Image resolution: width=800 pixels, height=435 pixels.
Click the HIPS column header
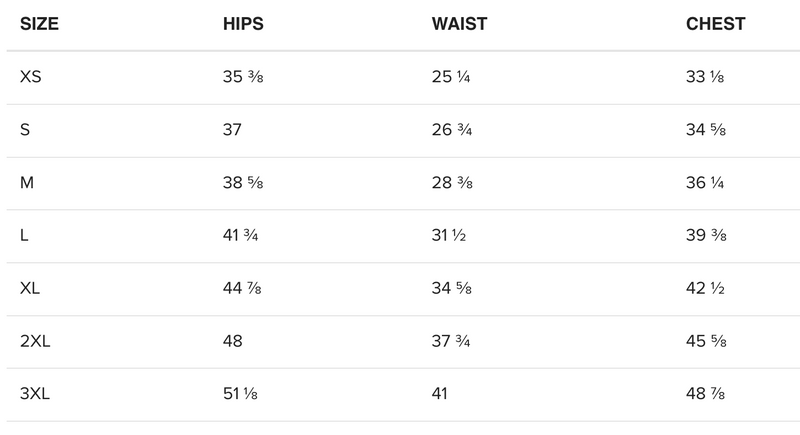[245, 24]
